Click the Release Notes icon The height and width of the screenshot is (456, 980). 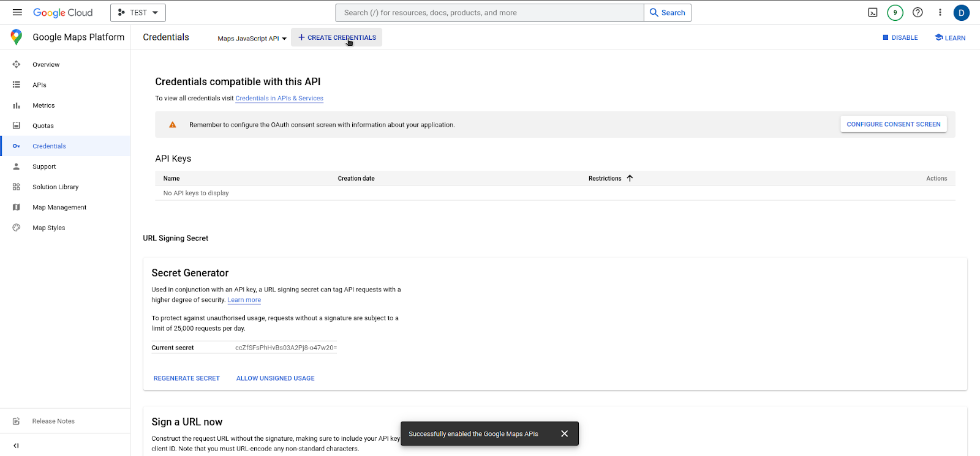tap(17, 421)
